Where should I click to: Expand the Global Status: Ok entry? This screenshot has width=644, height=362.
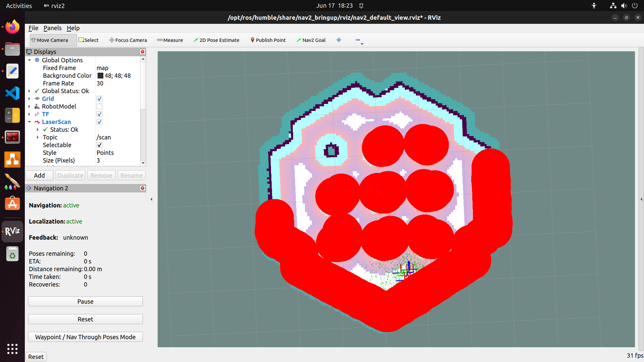coord(30,91)
